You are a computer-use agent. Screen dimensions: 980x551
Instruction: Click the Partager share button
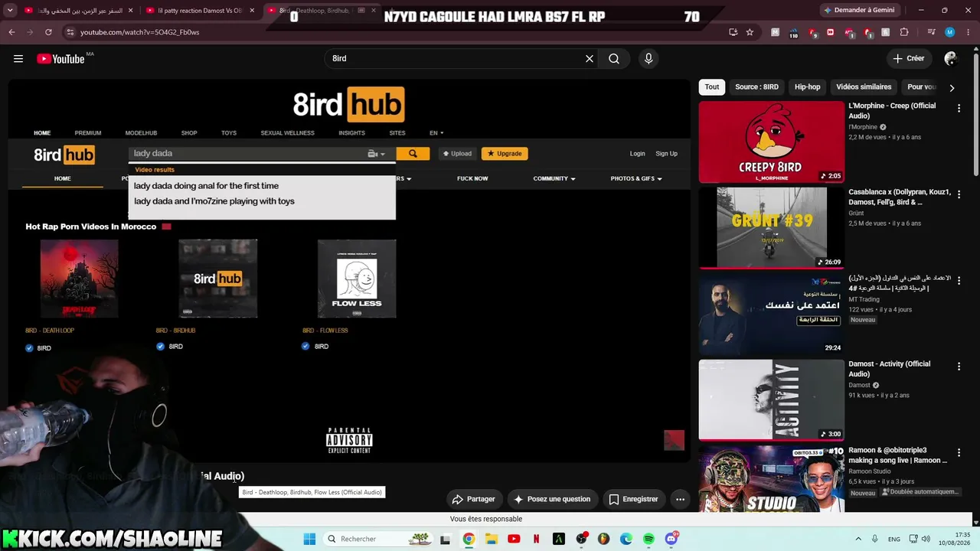pos(474,499)
